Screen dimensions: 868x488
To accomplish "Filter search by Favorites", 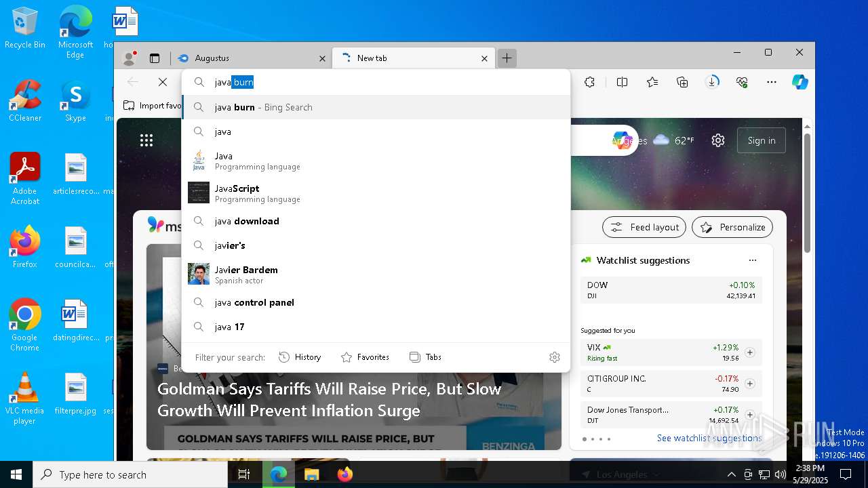I will click(365, 357).
